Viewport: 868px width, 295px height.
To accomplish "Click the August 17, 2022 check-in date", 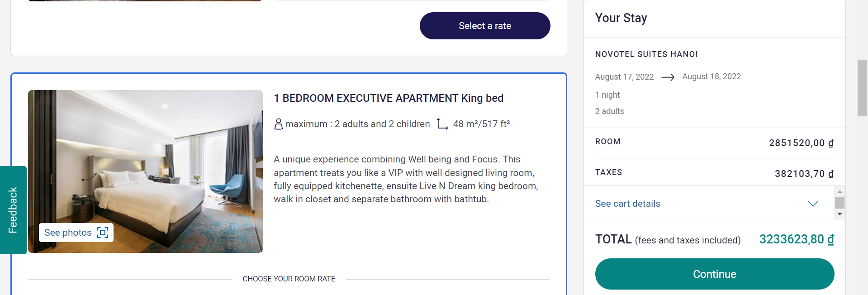I will tap(624, 77).
